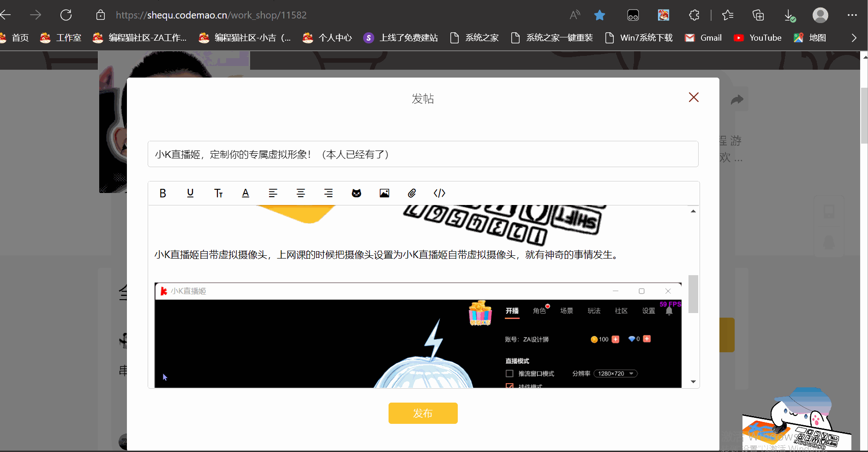Open the read aloud feature
The image size is (868, 452).
point(575,15)
